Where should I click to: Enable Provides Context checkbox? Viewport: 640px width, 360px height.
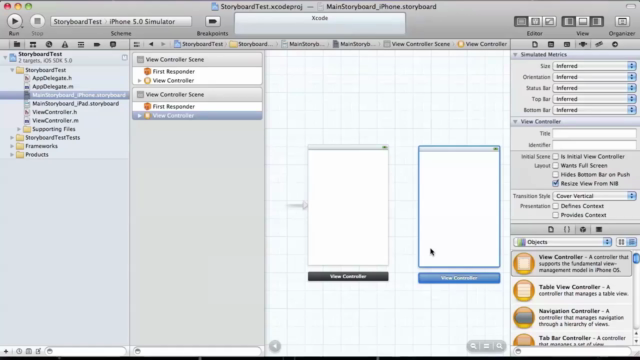[x=556, y=215]
